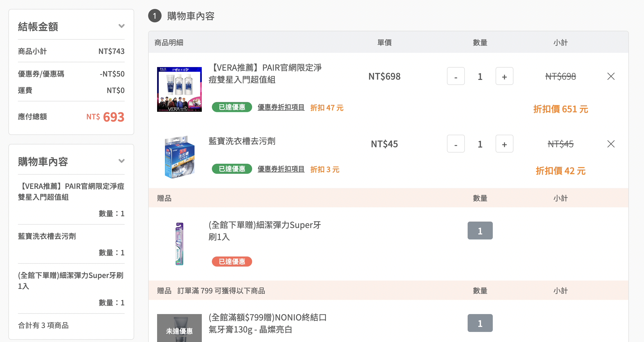Click PAIR quantity value field
The width and height of the screenshot is (644, 342).
point(480,76)
